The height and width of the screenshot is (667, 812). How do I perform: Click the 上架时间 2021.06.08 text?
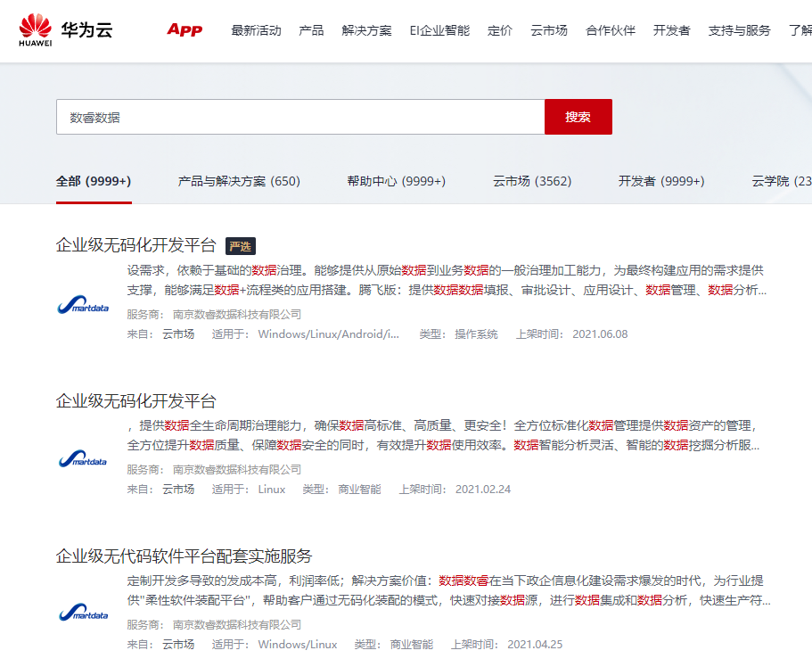click(571, 334)
